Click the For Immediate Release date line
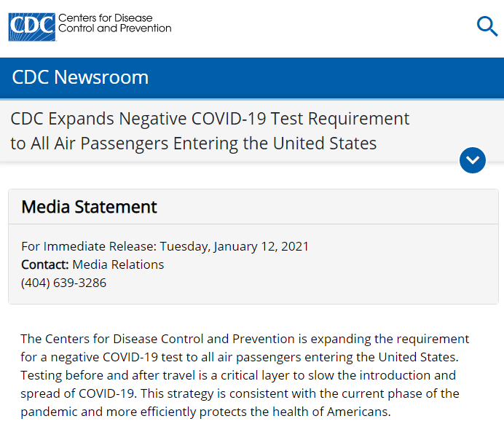Viewport: 504px width, 424px height. coord(165,246)
